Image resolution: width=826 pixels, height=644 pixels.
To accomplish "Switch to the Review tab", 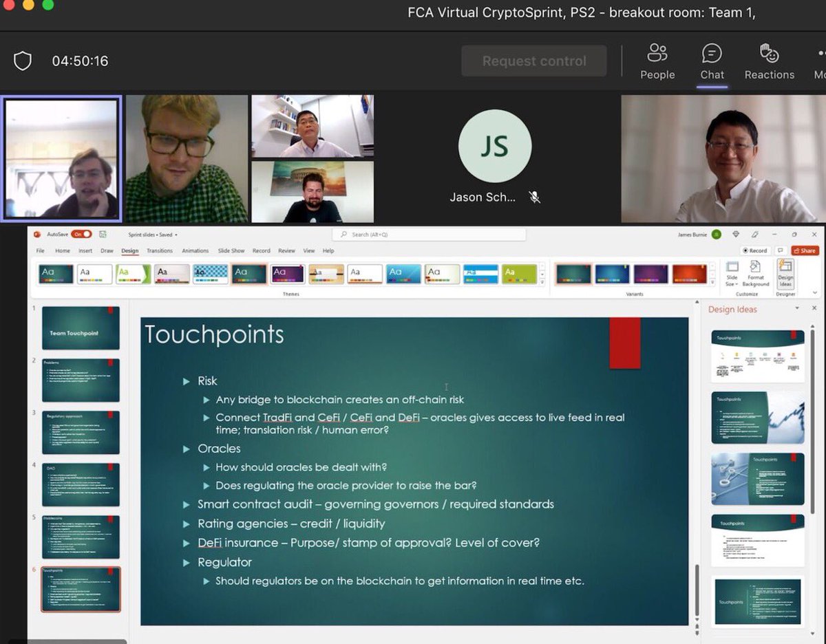I will click(286, 251).
